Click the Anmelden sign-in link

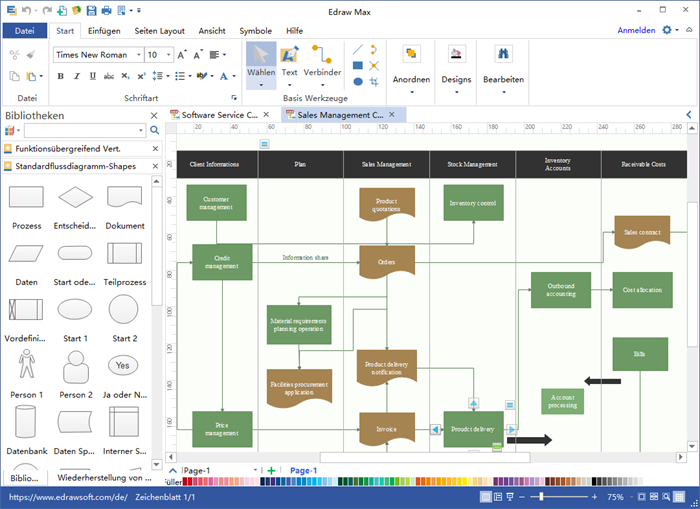(636, 31)
